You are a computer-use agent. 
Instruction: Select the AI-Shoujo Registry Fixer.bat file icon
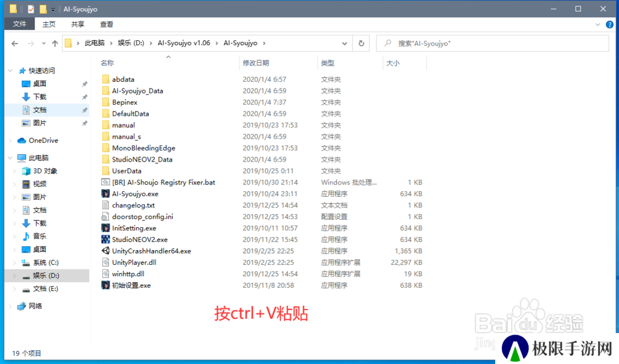click(105, 183)
